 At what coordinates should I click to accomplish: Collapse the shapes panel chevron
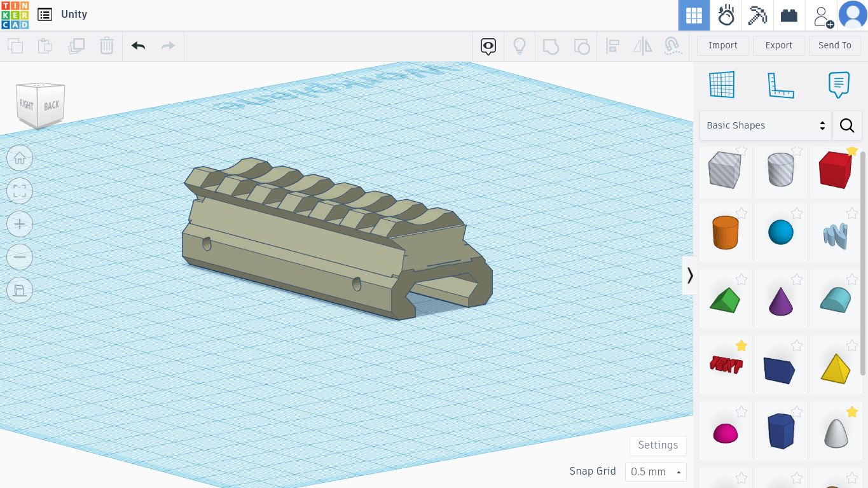(690, 275)
